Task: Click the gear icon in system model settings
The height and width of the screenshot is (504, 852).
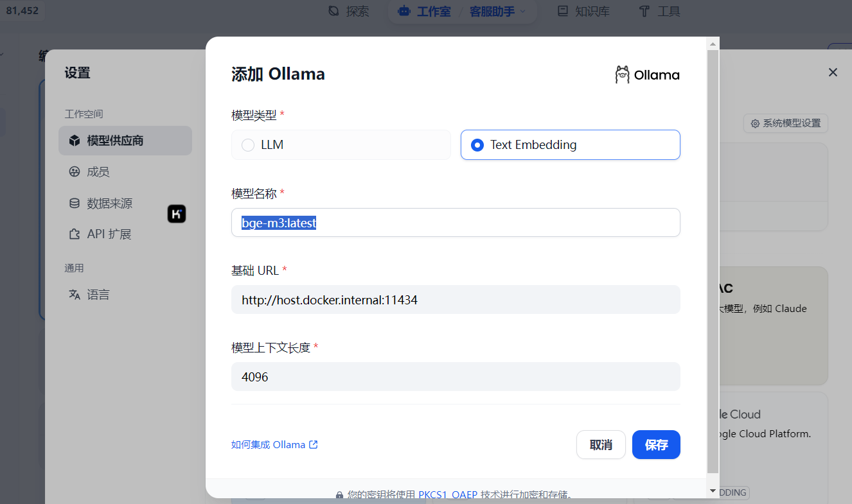Action: 755,123
